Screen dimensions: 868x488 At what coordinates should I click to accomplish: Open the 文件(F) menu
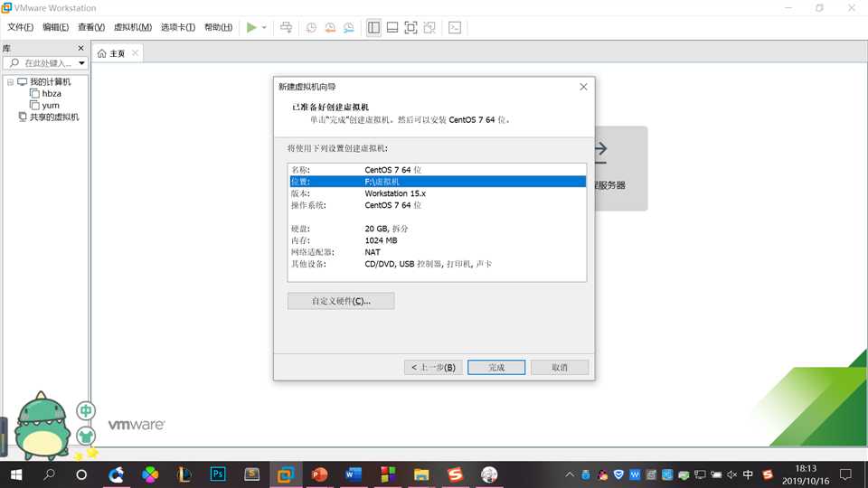point(21,27)
